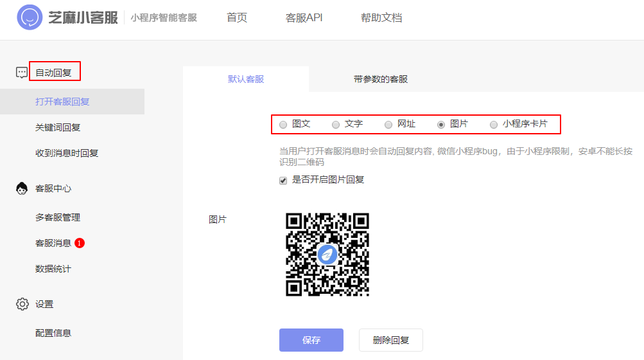The height and width of the screenshot is (360, 644).
Task: Open 打开客服回复 in the sidebar
Action: click(73, 102)
